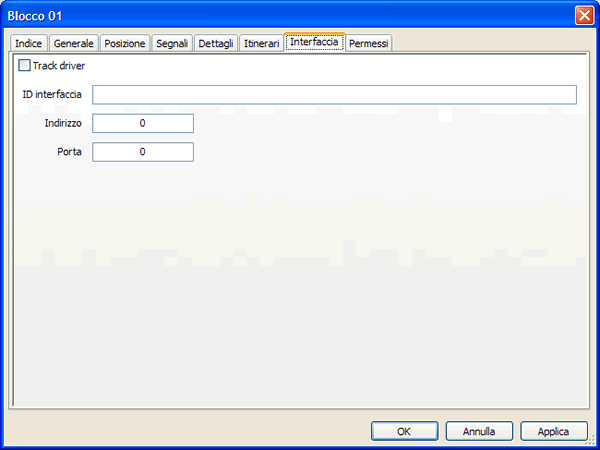
Task: Cancel with the Annulla button
Action: pyautogui.click(x=479, y=431)
